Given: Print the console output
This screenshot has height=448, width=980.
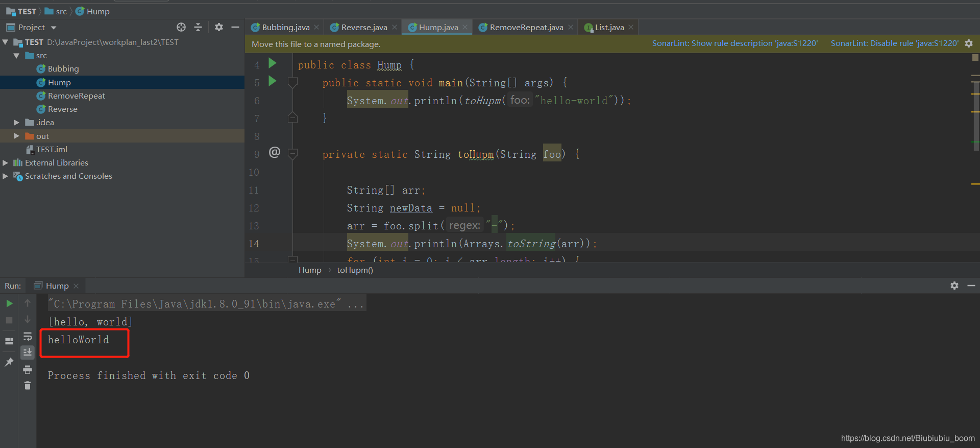Looking at the screenshot, I should 28,369.
